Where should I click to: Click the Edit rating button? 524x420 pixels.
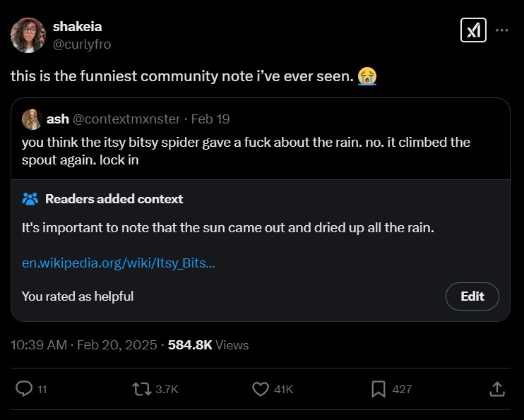(472, 296)
